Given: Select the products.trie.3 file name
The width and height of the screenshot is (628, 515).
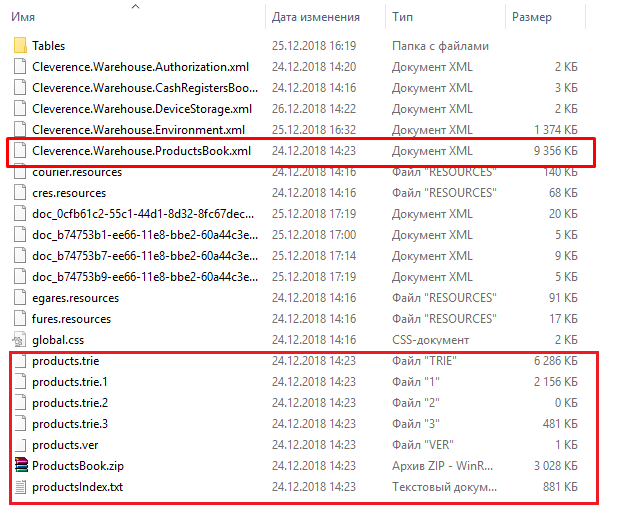Looking at the screenshot, I should click(x=70, y=424).
